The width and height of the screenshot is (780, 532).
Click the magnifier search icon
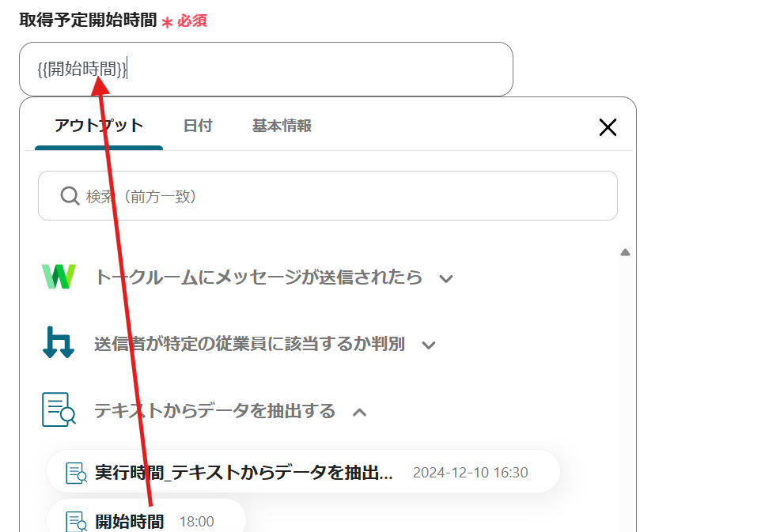pos(70,196)
